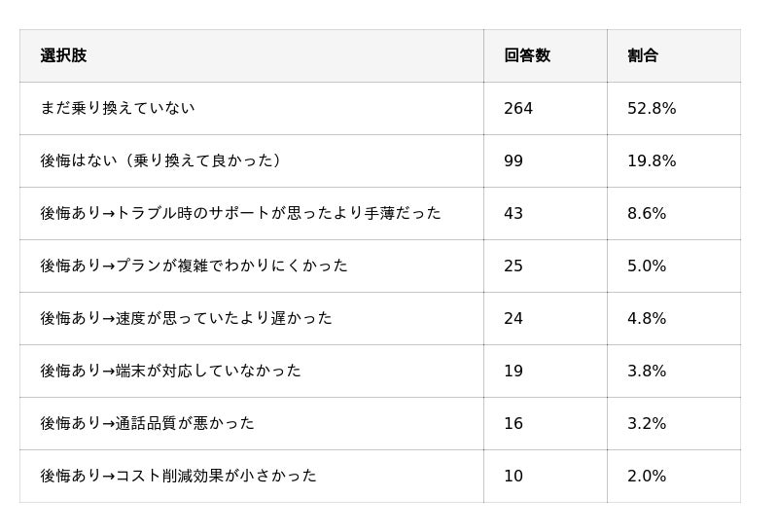The image size is (778, 532).
Task: Click the 5.0% percentage cell
Action: 647,266
